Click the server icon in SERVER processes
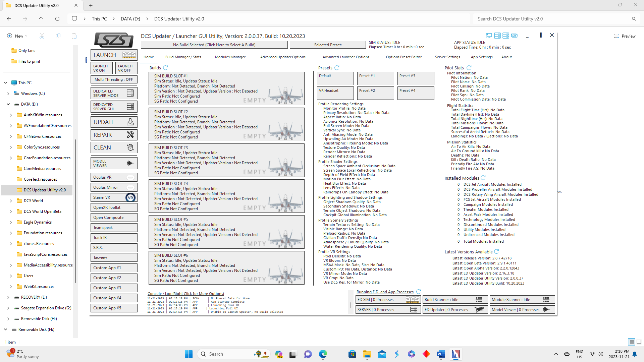Viewport: 644px width, 362px height. tap(414, 310)
